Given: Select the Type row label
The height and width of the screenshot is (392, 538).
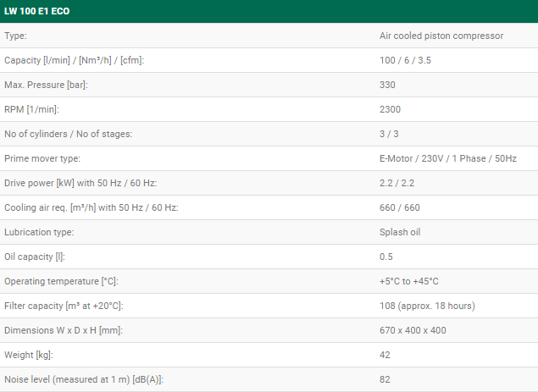Looking at the screenshot, I should (x=15, y=36).
